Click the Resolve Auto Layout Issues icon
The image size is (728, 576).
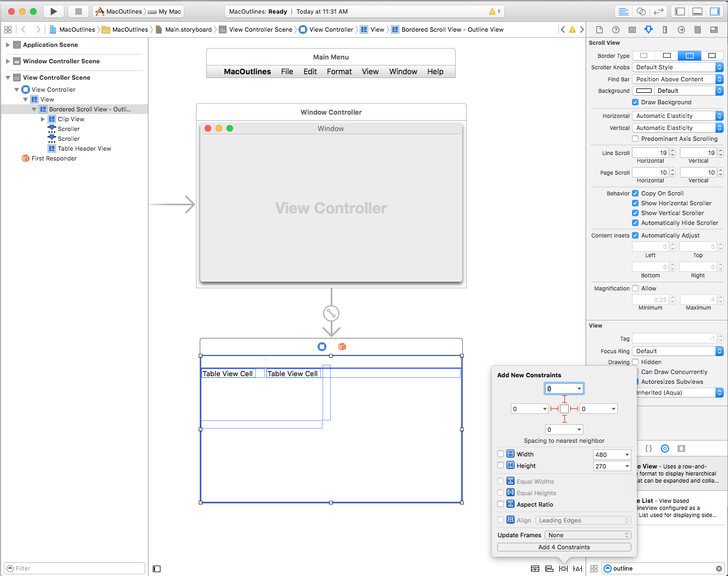578,568
